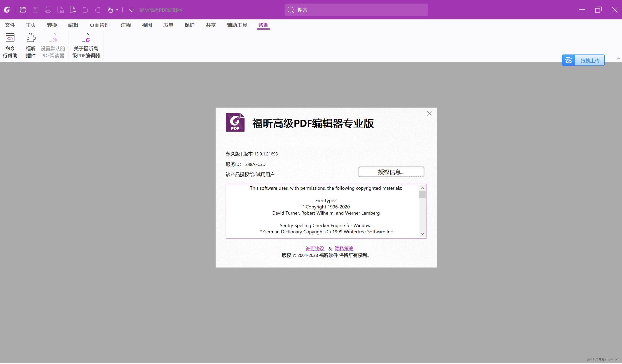Click the 拖拽上传 cloud upload button
The image size is (622, 364).
[583, 60]
